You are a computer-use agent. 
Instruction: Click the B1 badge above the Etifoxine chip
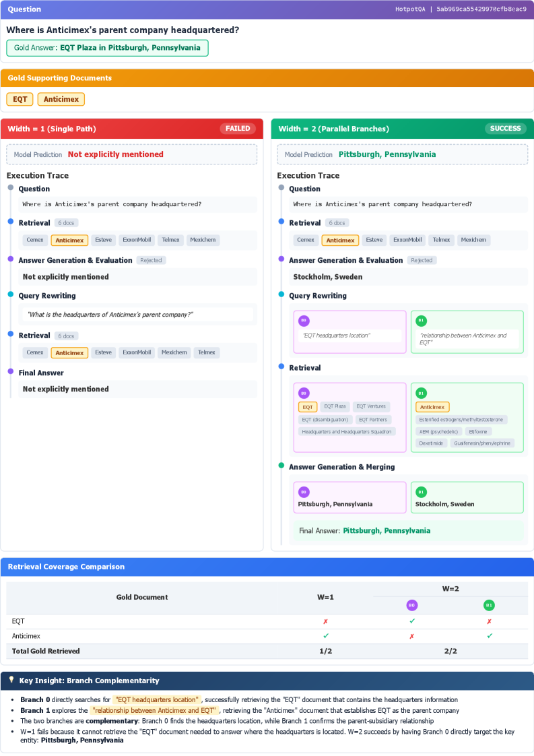(x=421, y=393)
